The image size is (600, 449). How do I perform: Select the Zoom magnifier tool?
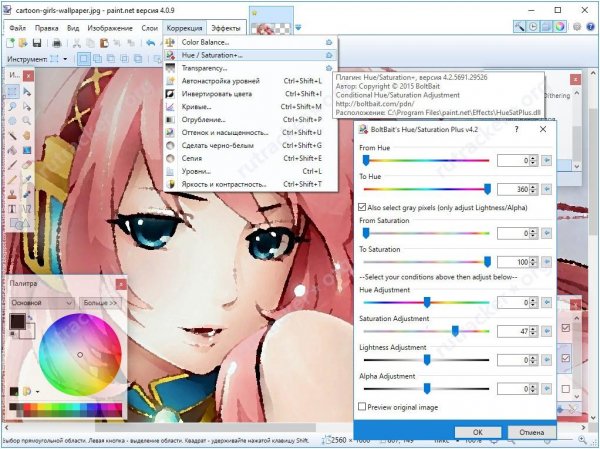pyautogui.click(x=26, y=121)
